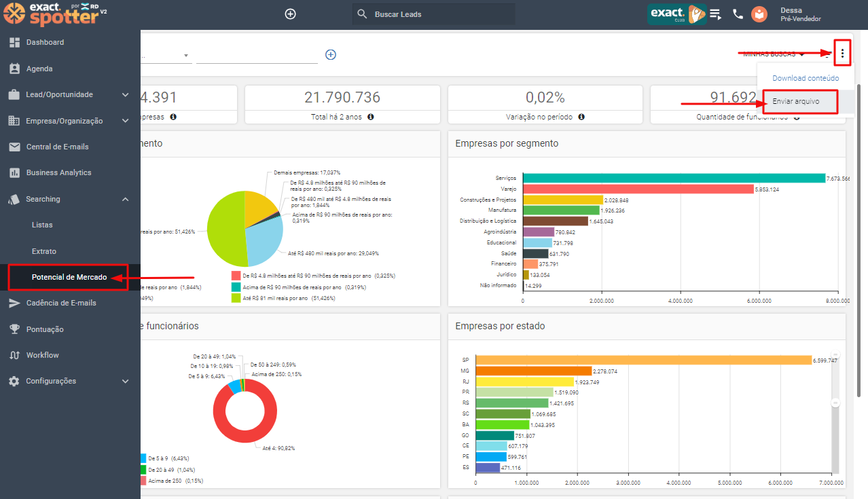This screenshot has width=868, height=499.
Task: Open the Listas submenu item
Action: point(42,225)
